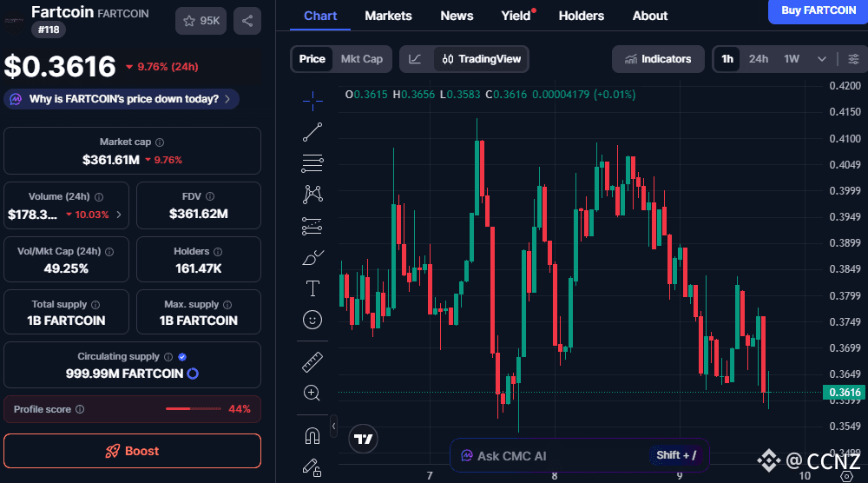
Task: Activate the zoom in tool
Action: click(312, 394)
